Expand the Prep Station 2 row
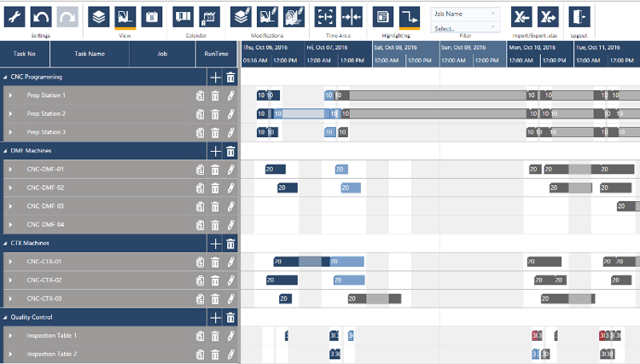640x364 pixels. pos(10,113)
